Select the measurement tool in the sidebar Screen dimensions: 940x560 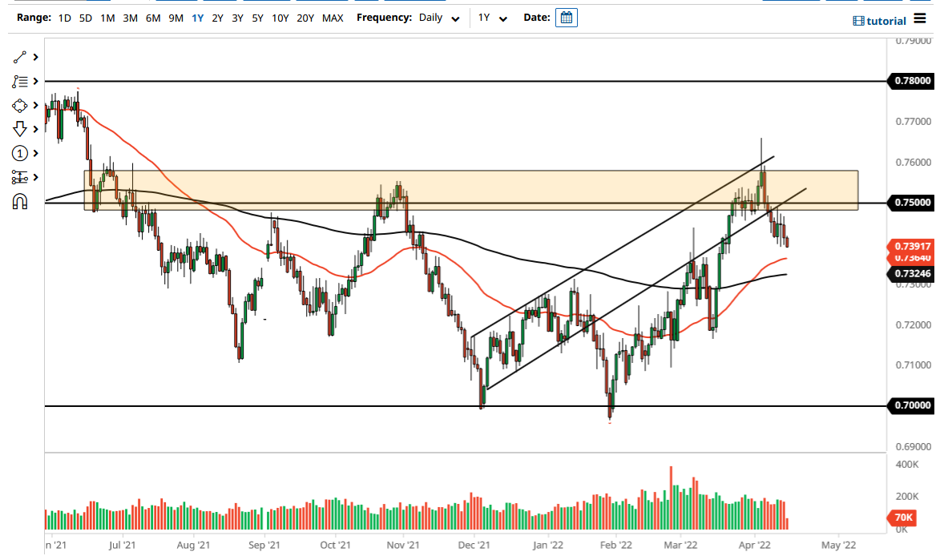click(18, 177)
